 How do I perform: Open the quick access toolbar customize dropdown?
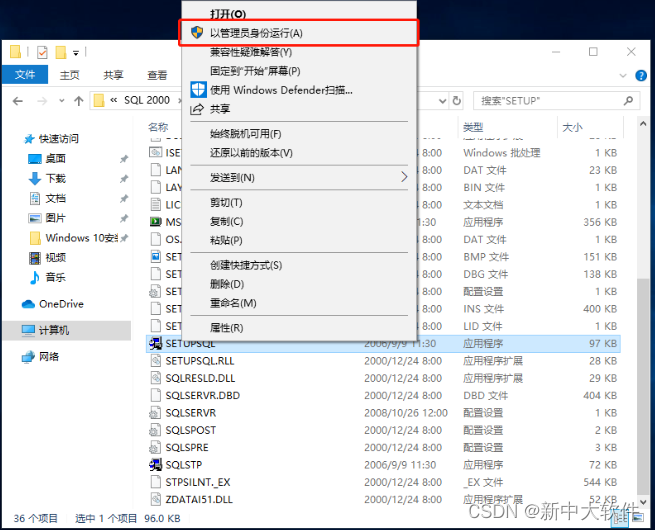point(76,53)
